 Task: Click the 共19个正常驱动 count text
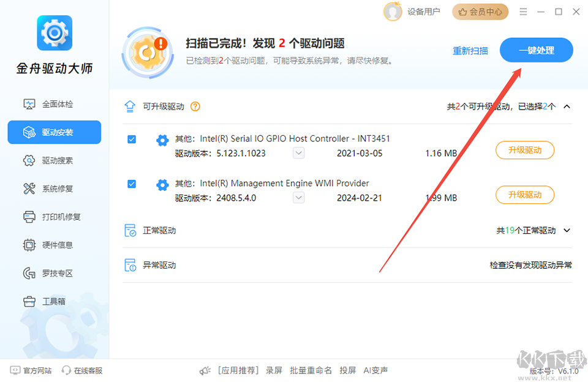(526, 230)
